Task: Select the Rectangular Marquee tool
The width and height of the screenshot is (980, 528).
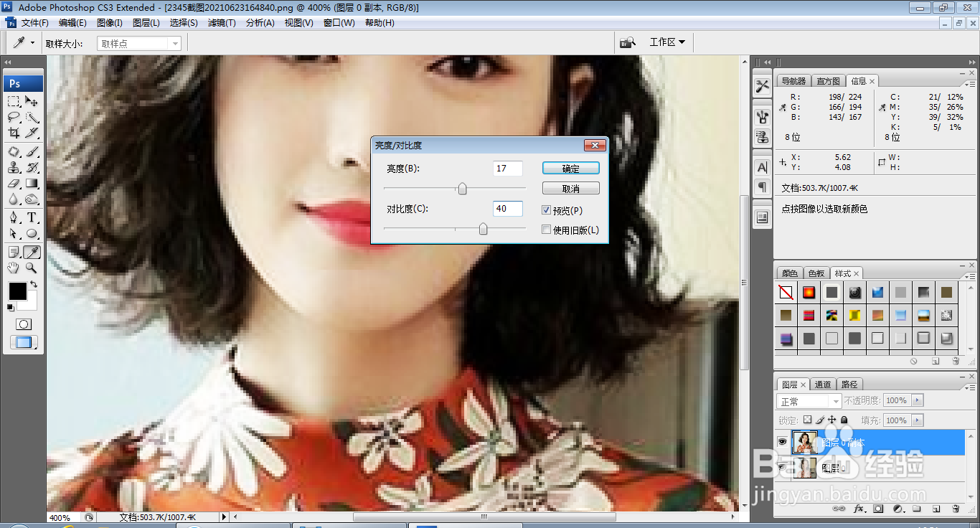Action: point(14,101)
